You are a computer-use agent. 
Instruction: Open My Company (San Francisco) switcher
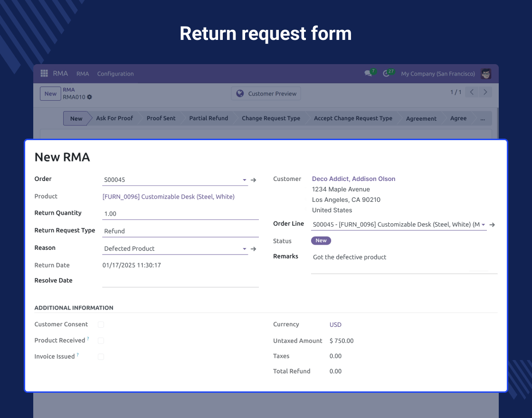tap(437, 74)
